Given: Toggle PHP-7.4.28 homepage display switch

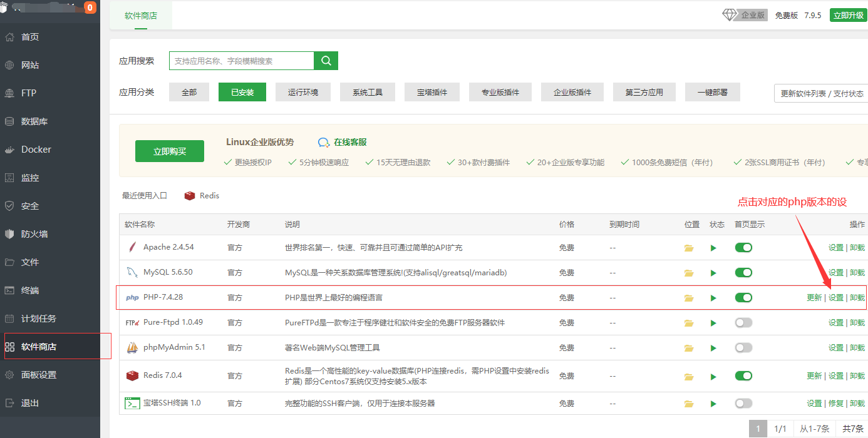Looking at the screenshot, I should (743, 298).
